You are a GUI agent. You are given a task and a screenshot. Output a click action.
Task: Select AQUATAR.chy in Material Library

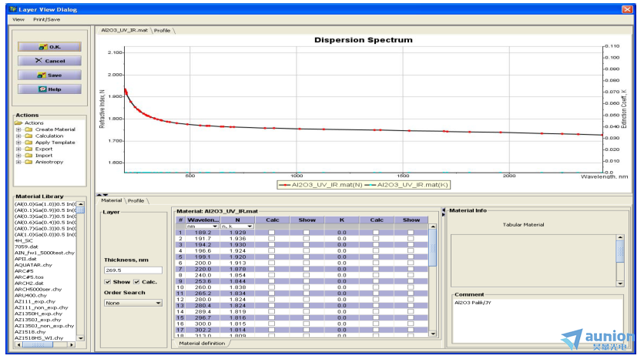[33, 265]
